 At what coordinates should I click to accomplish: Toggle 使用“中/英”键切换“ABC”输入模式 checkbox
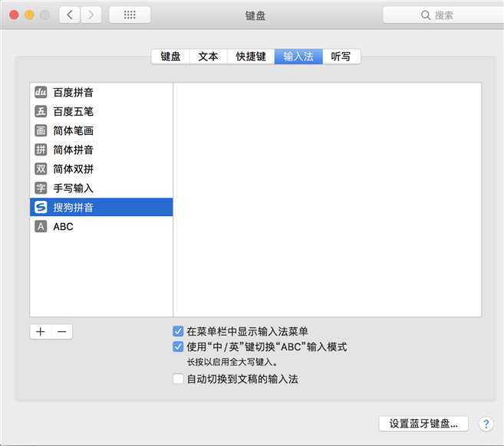tap(178, 347)
